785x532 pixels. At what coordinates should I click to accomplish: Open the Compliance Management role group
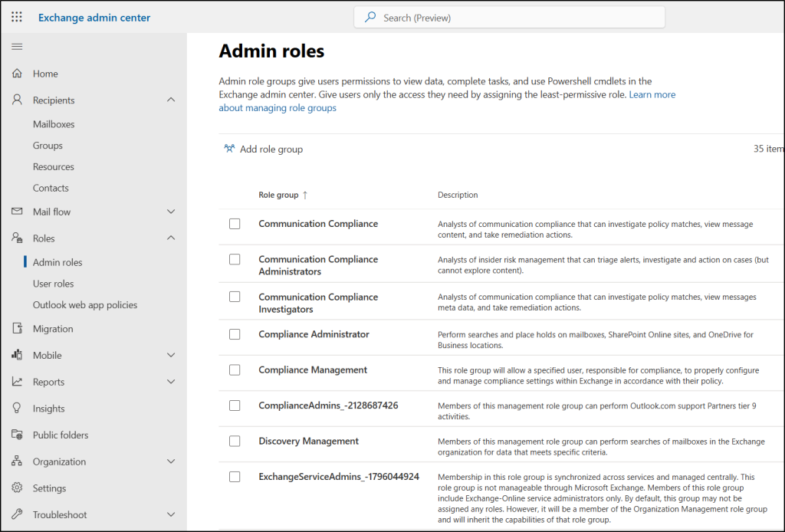point(313,369)
